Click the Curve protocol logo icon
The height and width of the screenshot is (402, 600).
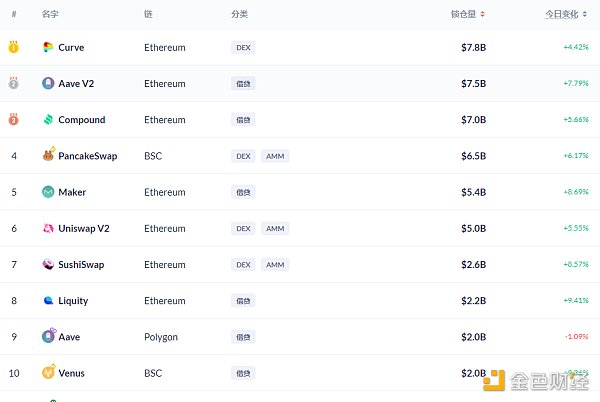[x=48, y=47]
